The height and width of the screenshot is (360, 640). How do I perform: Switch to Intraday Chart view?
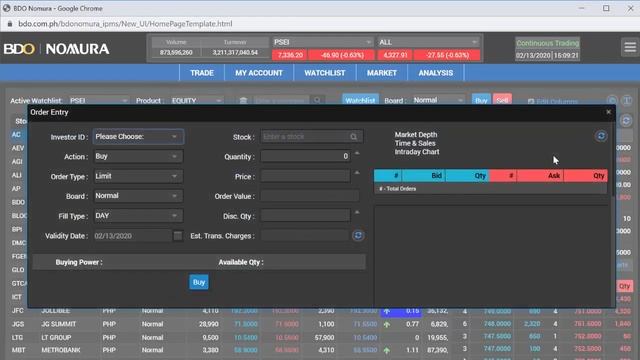[417, 152]
